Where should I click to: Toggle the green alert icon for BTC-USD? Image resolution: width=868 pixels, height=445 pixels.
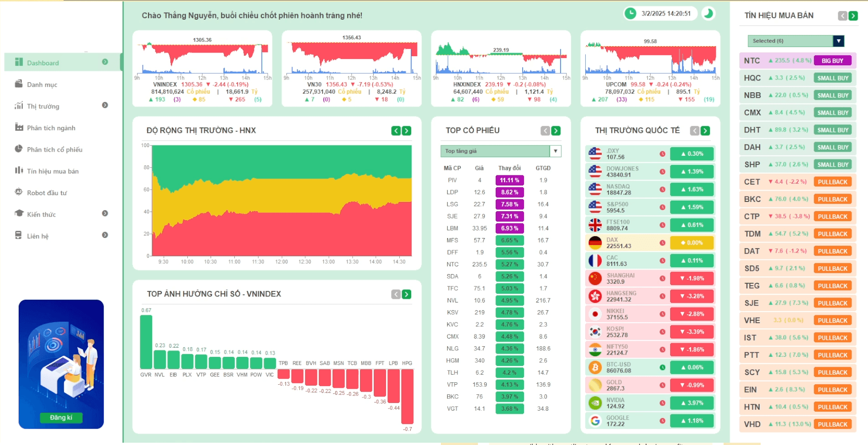point(662,367)
